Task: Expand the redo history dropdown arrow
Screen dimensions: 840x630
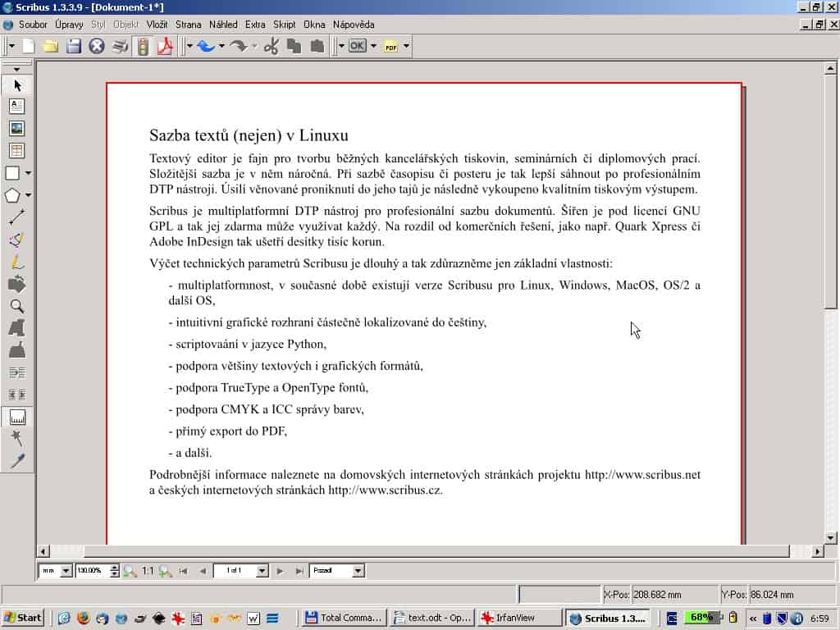Action: 254,47
